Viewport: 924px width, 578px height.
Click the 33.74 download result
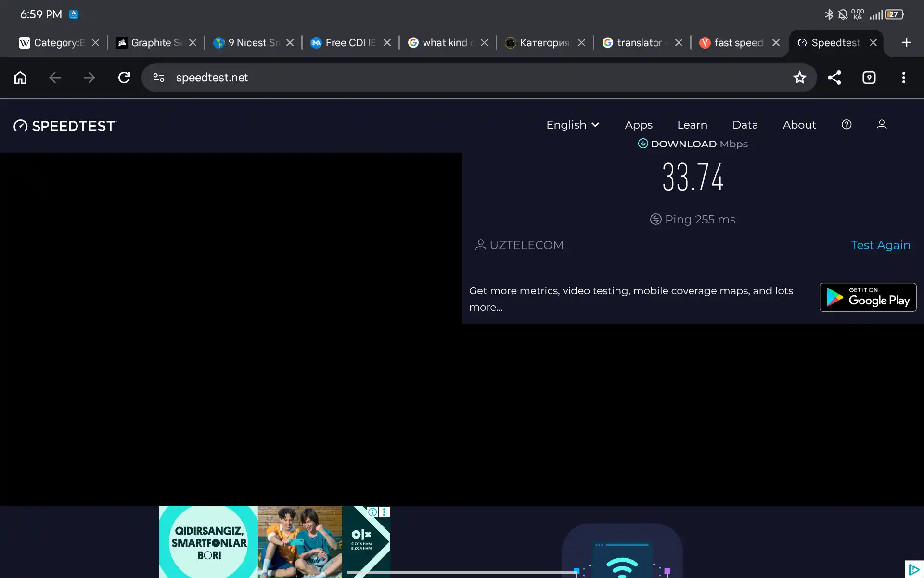(x=693, y=177)
